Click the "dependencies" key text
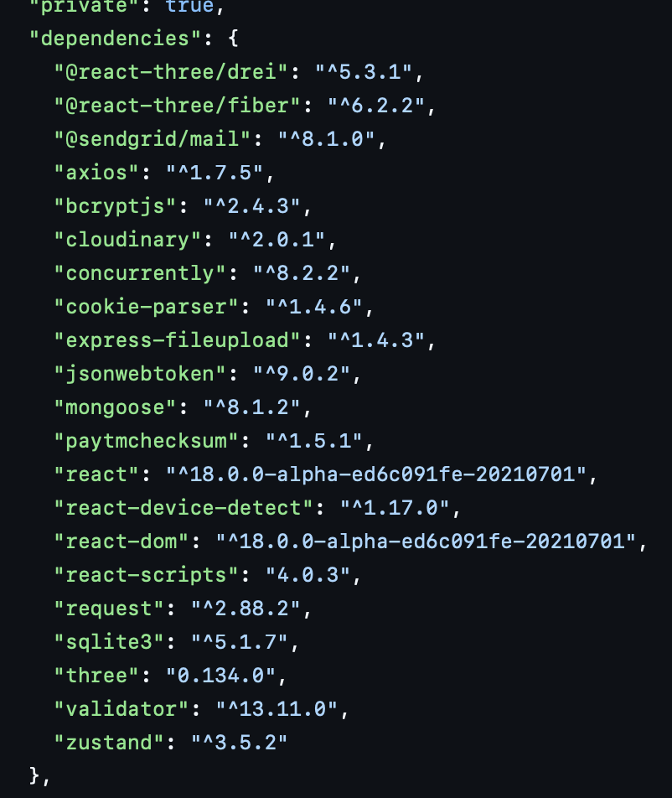672x798 pixels. (x=115, y=39)
